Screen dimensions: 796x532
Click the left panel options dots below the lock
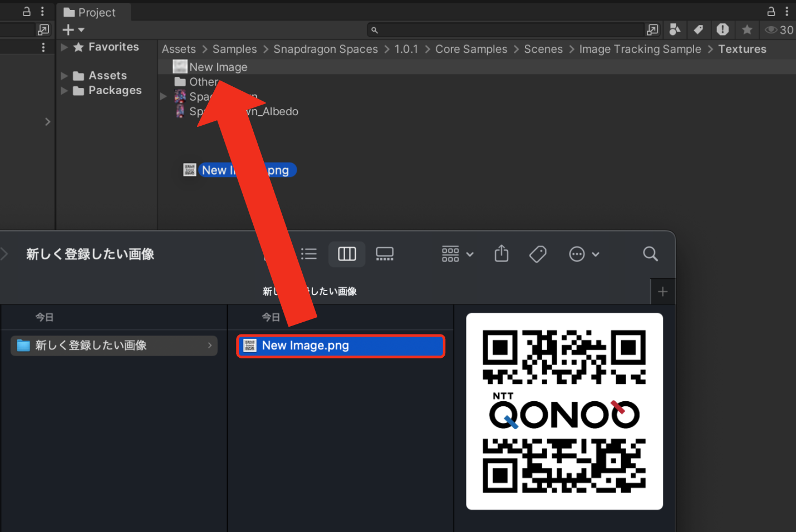(x=43, y=47)
